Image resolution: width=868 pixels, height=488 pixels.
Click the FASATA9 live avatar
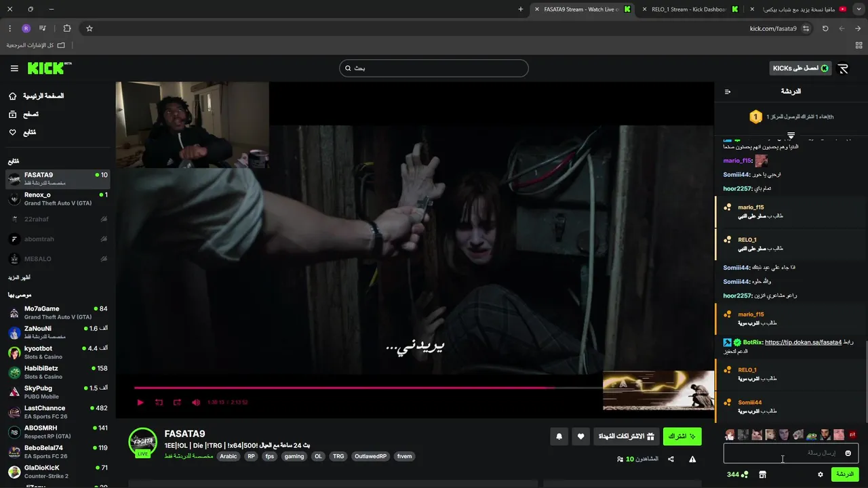click(142, 443)
